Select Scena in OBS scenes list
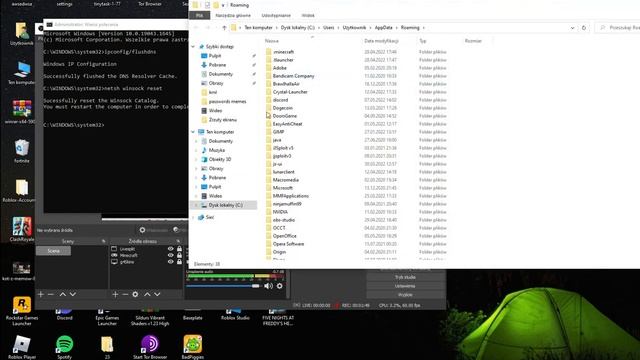The height and width of the screenshot is (360, 640). (53, 251)
